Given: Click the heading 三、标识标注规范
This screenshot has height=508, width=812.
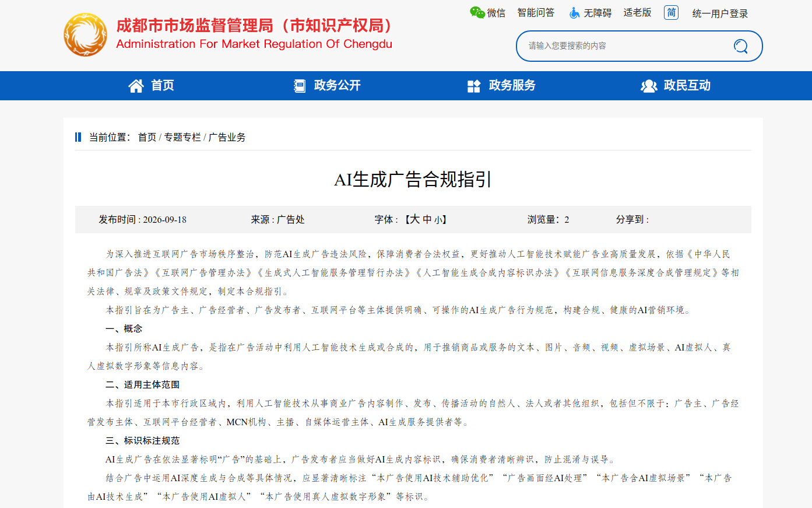Looking at the screenshot, I should tap(143, 441).
